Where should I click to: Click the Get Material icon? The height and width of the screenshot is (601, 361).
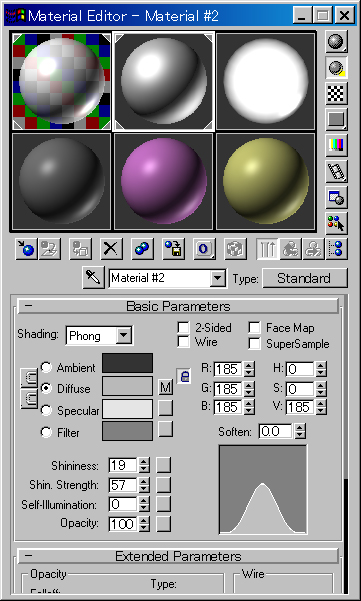(x=26, y=249)
